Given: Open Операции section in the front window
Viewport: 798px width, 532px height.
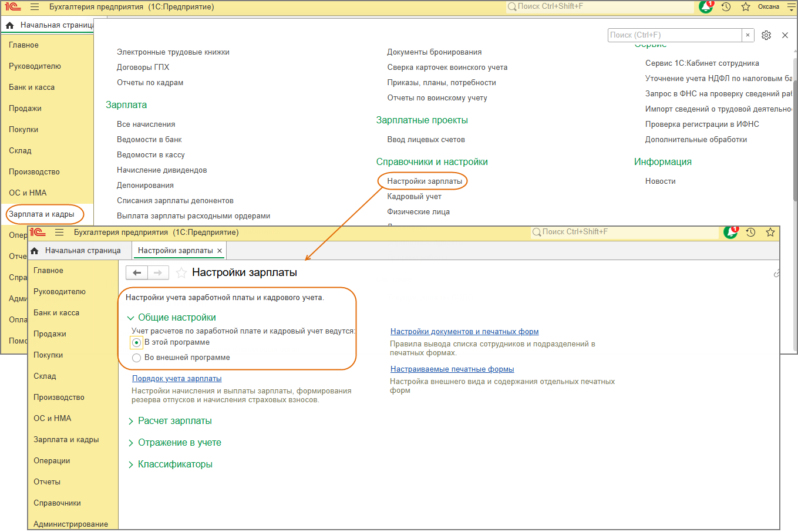Looking at the screenshot, I should [52, 461].
